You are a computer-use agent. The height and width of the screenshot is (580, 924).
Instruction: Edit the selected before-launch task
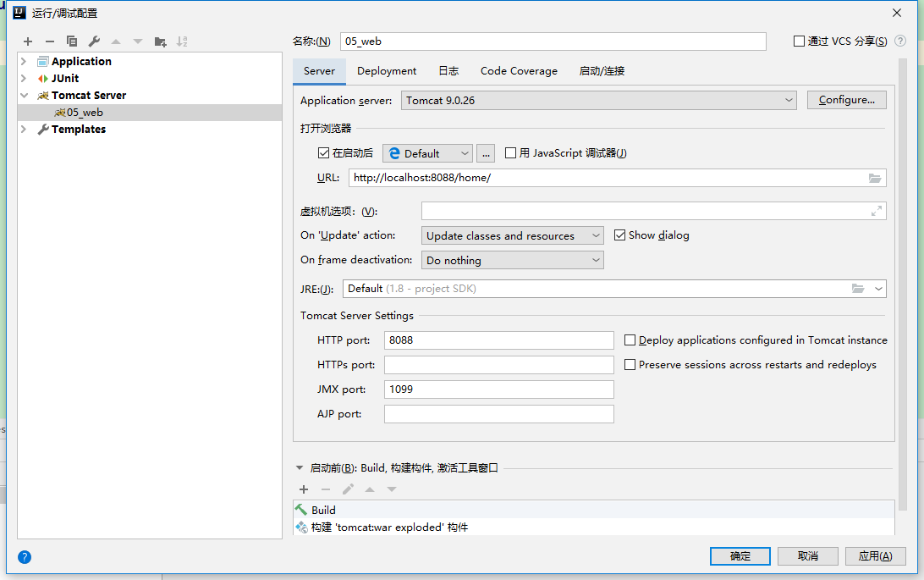[348, 489]
